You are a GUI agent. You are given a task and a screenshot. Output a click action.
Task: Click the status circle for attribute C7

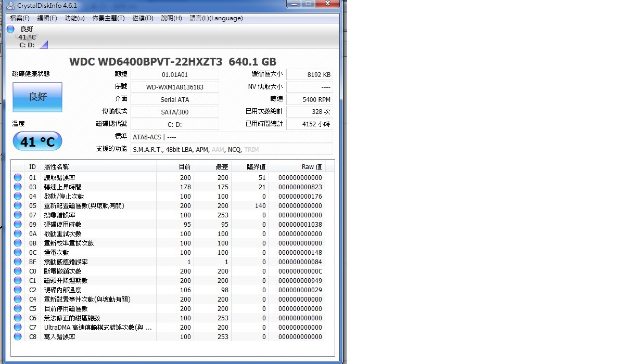[18, 327]
